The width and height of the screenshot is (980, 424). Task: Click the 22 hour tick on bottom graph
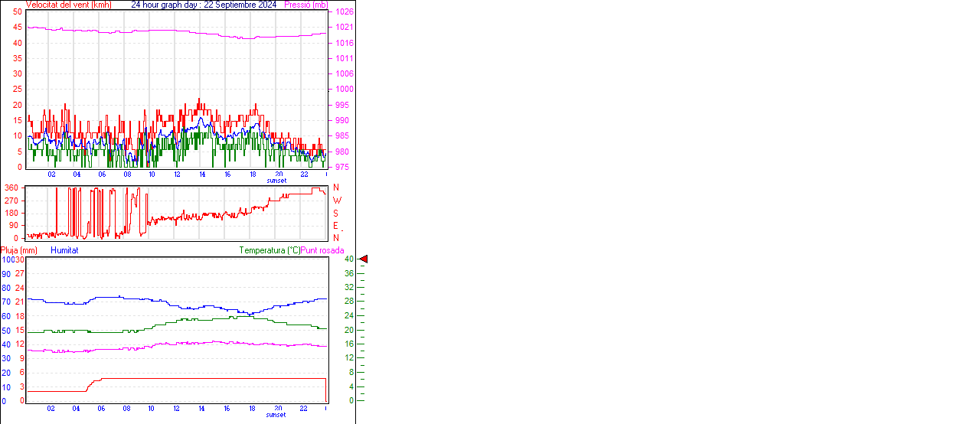pyautogui.click(x=302, y=408)
